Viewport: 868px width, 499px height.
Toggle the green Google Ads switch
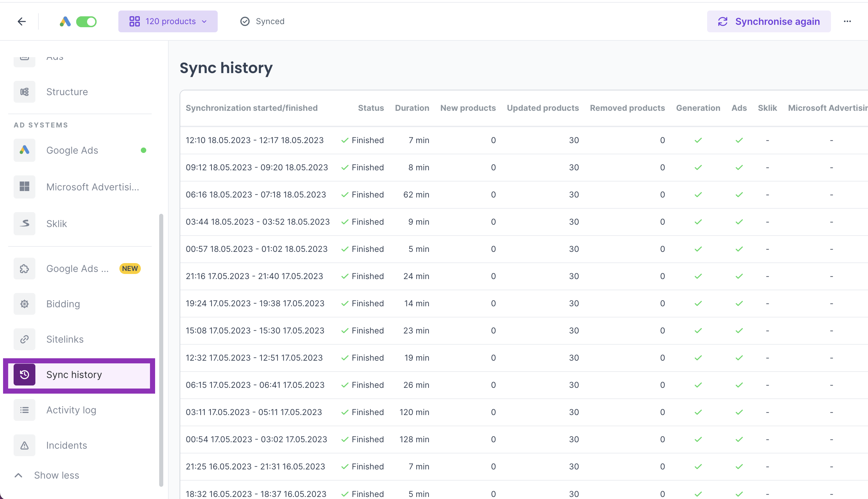tap(86, 22)
